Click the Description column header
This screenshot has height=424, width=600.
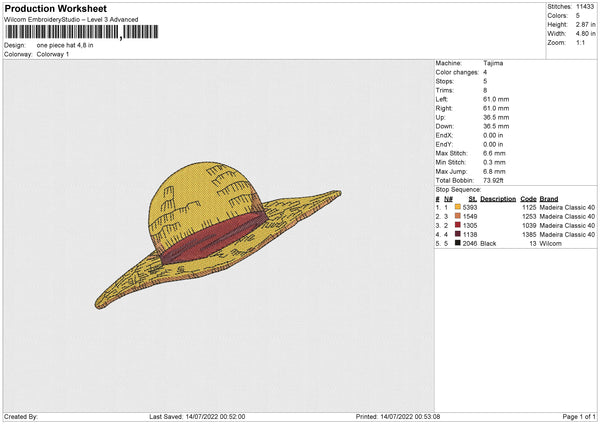point(498,199)
